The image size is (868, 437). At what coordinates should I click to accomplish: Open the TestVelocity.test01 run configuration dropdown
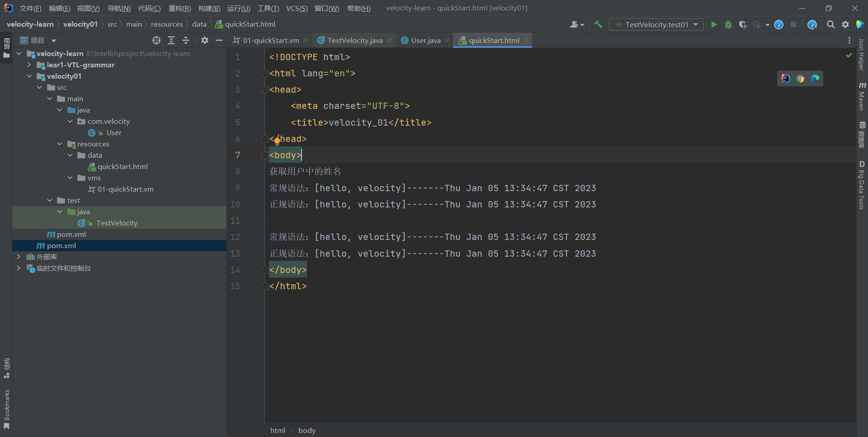(x=656, y=24)
